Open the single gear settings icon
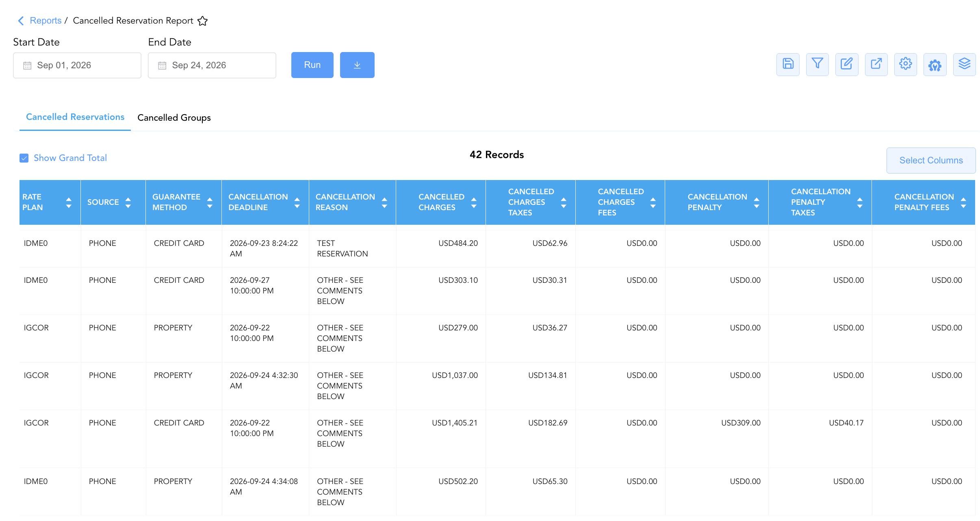Viewport: 980px width, 521px height. coord(905,64)
